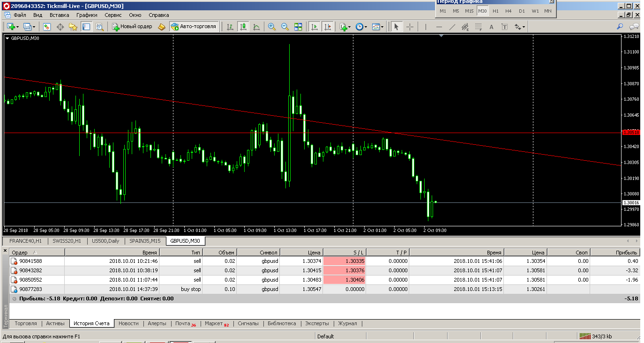The width and height of the screenshot is (644, 343).
Task: Open the Торговля terminal tab
Action: [26, 323]
